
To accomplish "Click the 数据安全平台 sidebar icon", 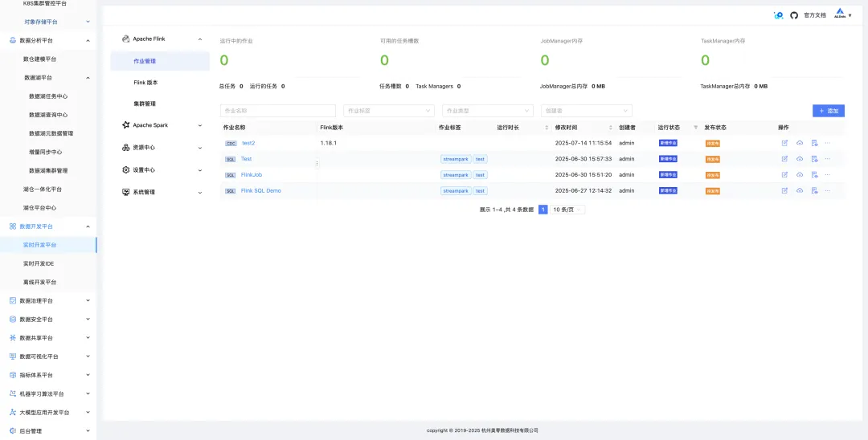I will coord(13,320).
